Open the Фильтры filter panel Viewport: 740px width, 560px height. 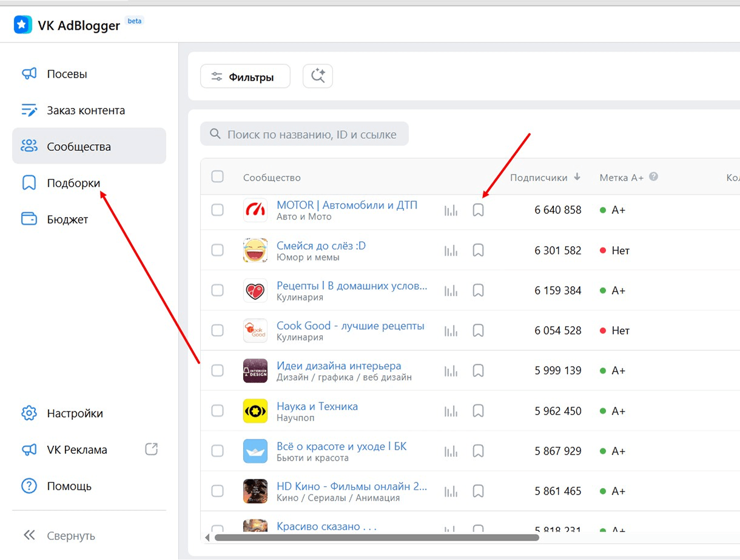pos(245,76)
